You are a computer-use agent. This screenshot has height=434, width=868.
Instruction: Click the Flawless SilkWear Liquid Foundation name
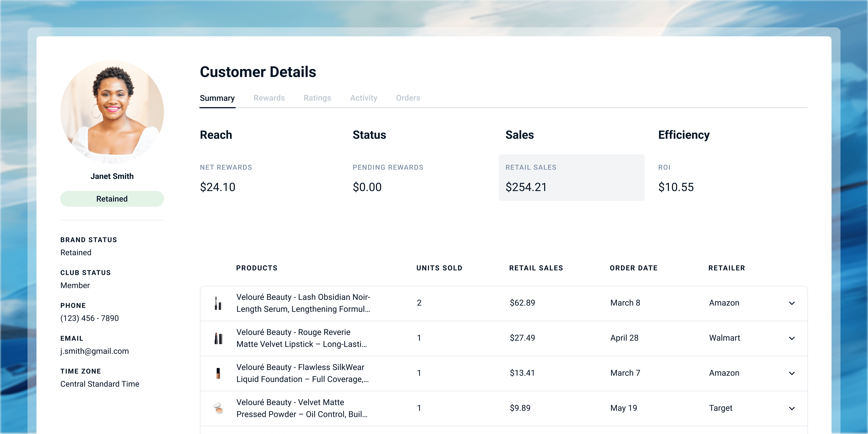[303, 373]
